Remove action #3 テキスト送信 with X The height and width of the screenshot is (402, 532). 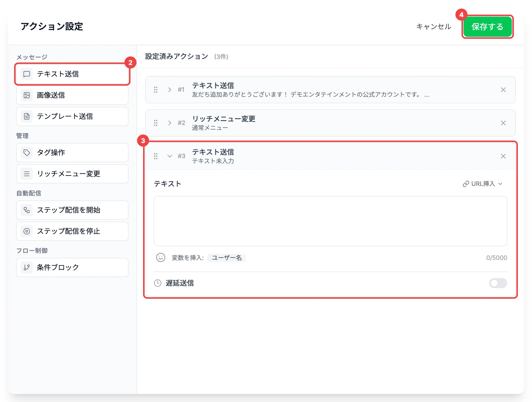(x=503, y=156)
